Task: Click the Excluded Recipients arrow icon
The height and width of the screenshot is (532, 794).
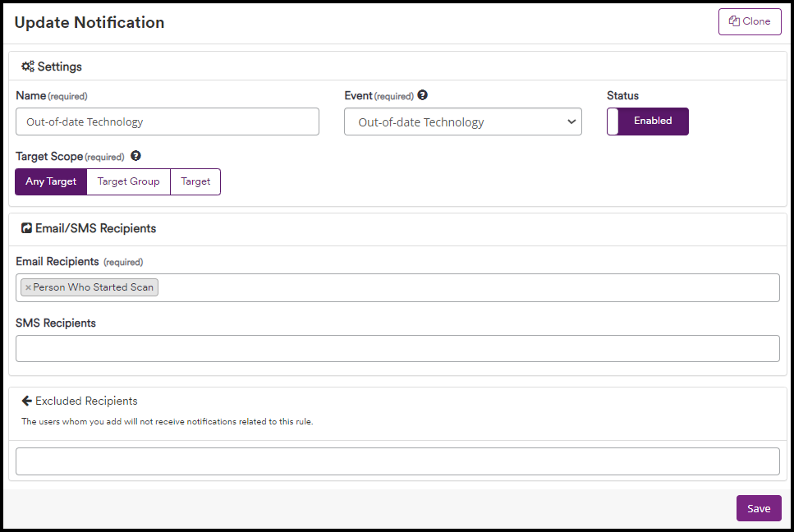Action: tap(26, 401)
